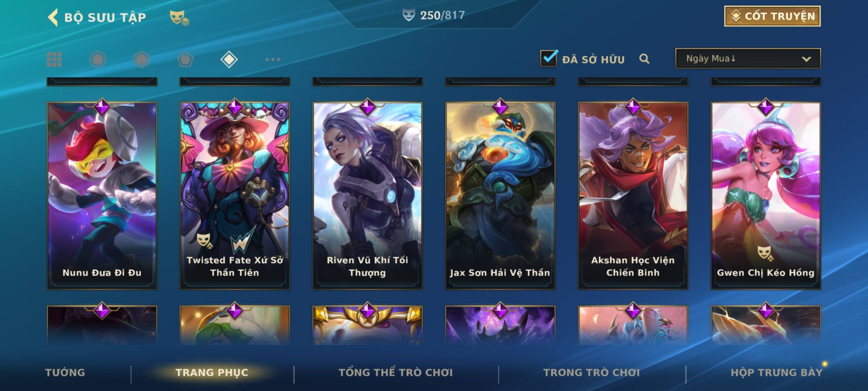The height and width of the screenshot is (391, 868).
Task: Switch to the Tướng tab
Action: coord(65,373)
